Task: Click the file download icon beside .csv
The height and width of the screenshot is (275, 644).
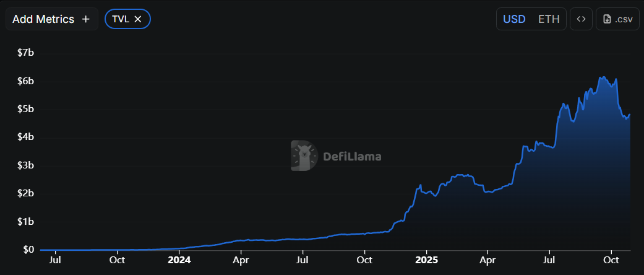Action: tap(607, 19)
